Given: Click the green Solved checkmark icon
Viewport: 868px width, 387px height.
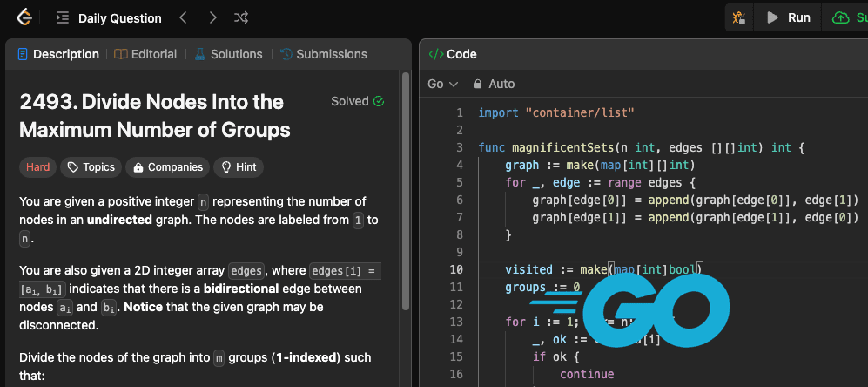Looking at the screenshot, I should pos(379,101).
